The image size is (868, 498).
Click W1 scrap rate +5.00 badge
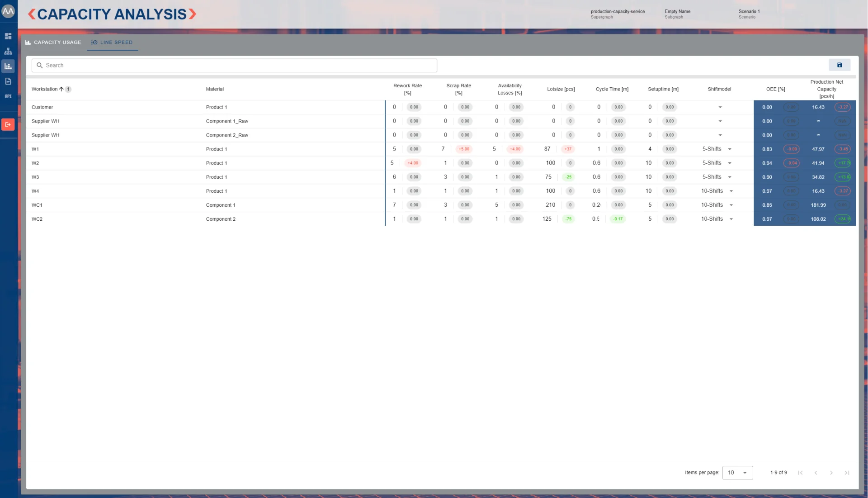click(464, 149)
